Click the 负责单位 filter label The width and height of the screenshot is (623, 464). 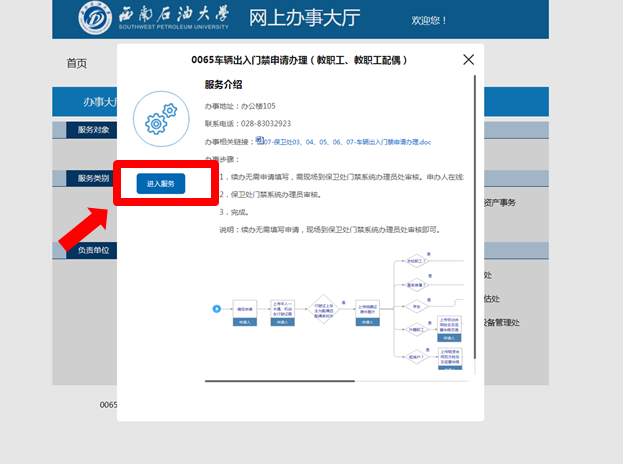click(x=93, y=250)
